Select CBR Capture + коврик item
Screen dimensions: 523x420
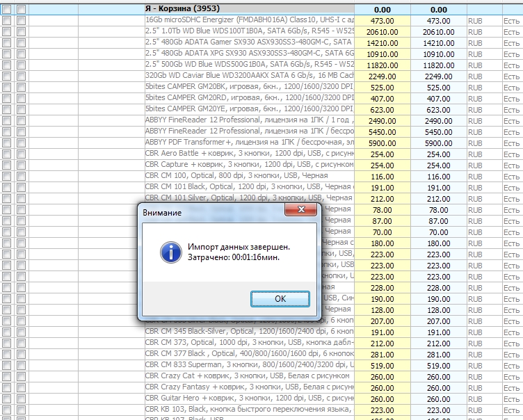250,165
